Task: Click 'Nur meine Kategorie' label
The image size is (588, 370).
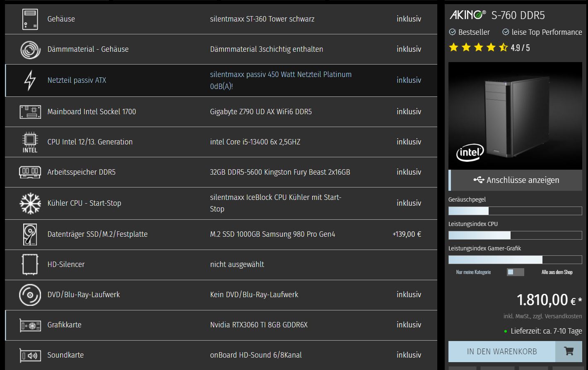Action: 473,272
